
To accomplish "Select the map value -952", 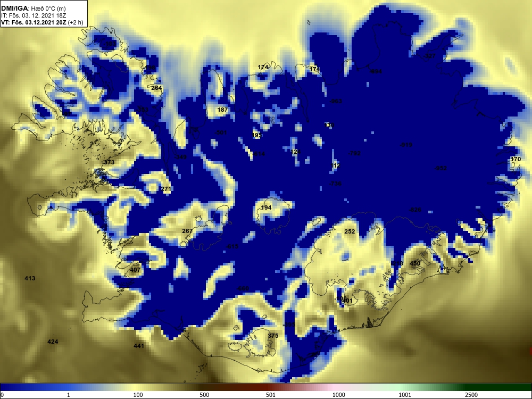I will click(x=440, y=168).
